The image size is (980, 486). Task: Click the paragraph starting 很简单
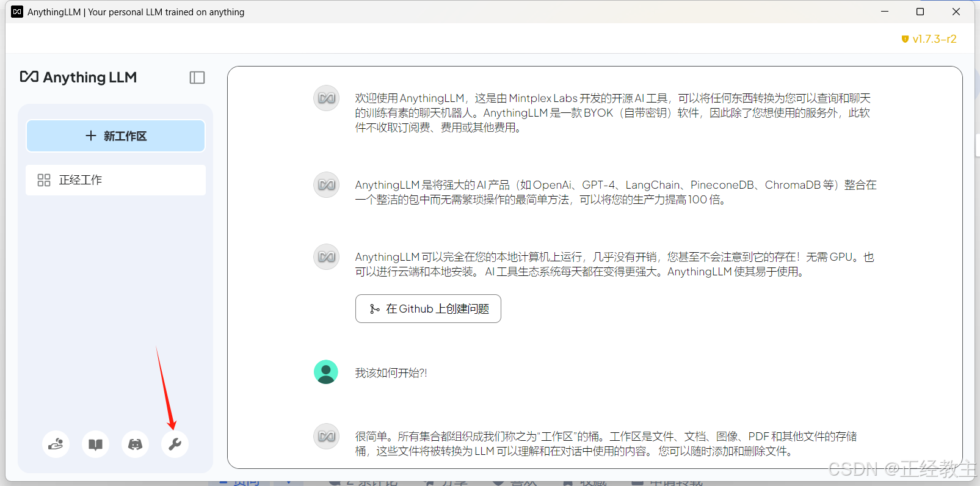(x=606, y=444)
